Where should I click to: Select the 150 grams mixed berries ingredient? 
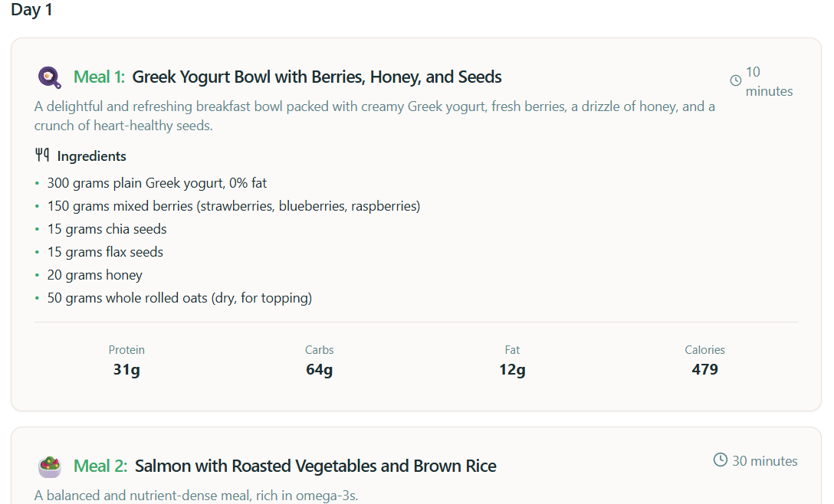pos(233,206)
